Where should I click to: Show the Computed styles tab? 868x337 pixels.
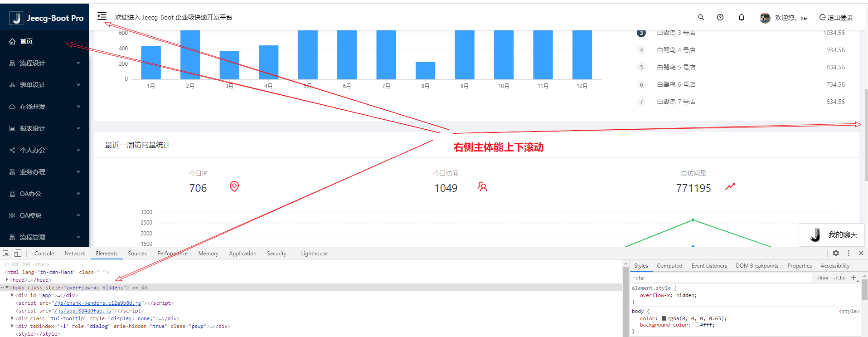(x=669, y=266)
